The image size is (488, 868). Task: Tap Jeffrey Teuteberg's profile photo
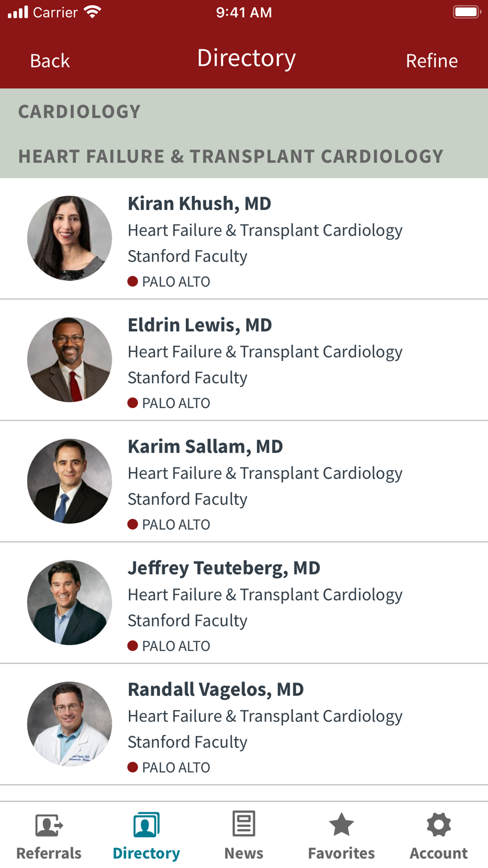coord(70,602)
